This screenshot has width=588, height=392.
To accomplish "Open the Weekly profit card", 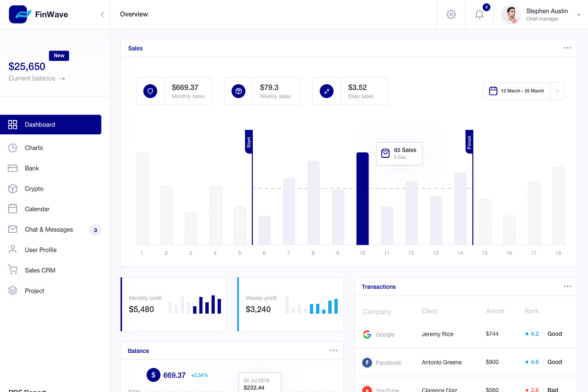I will [290, 304].
